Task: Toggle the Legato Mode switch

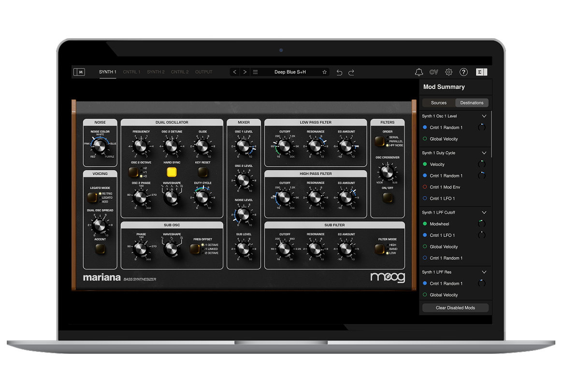Action: click(x=92, y=197)
